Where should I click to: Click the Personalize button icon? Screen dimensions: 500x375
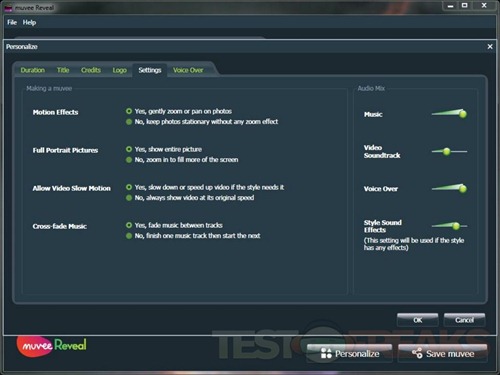pos(326,353)
